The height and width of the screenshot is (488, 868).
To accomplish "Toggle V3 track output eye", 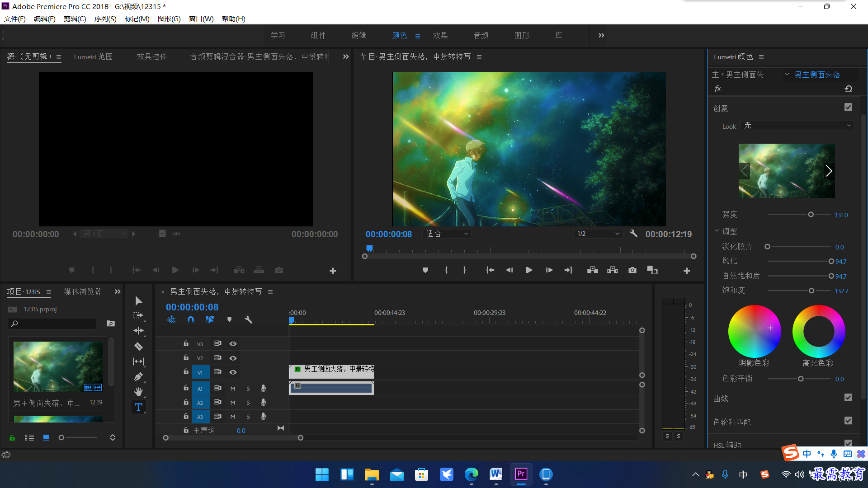I will pyautogui.click(x=233, y=344).
